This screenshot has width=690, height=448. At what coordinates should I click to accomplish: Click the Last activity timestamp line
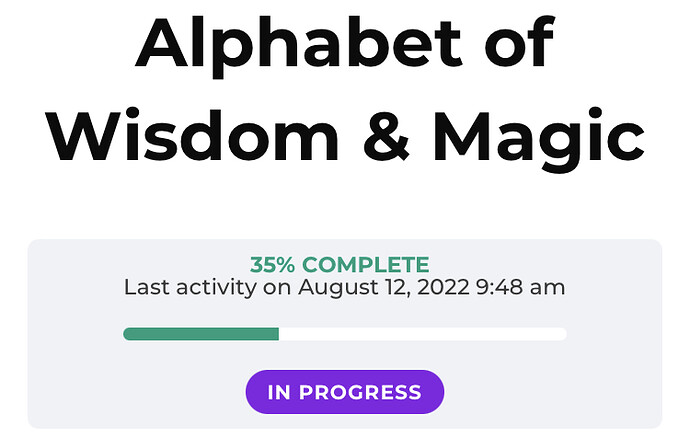tap(344, 288)
